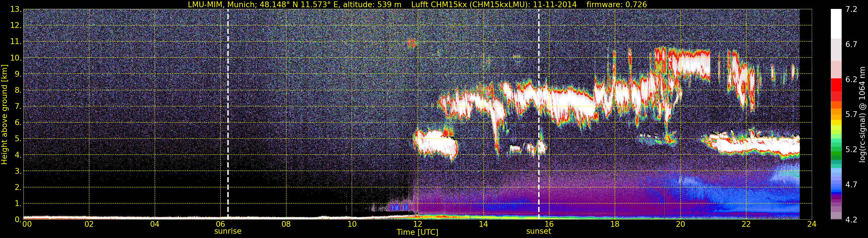Screen dimensions: 868x238
Task: Click the height axis tick '1.'
Action: [18, 204]
